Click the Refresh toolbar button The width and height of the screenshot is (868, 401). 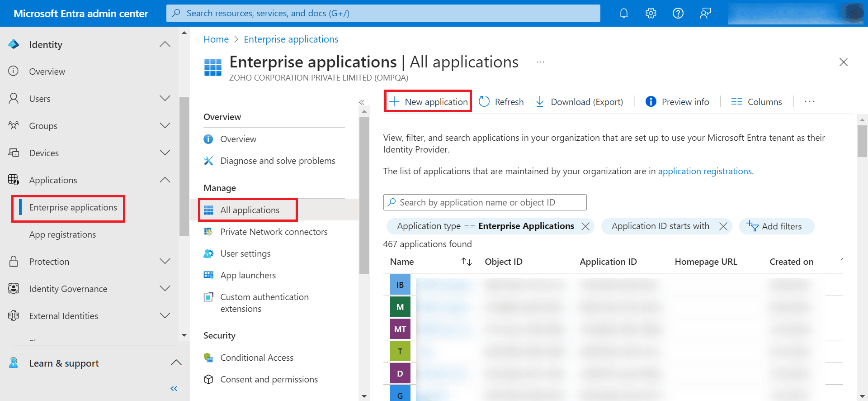[x=501, y=102]
